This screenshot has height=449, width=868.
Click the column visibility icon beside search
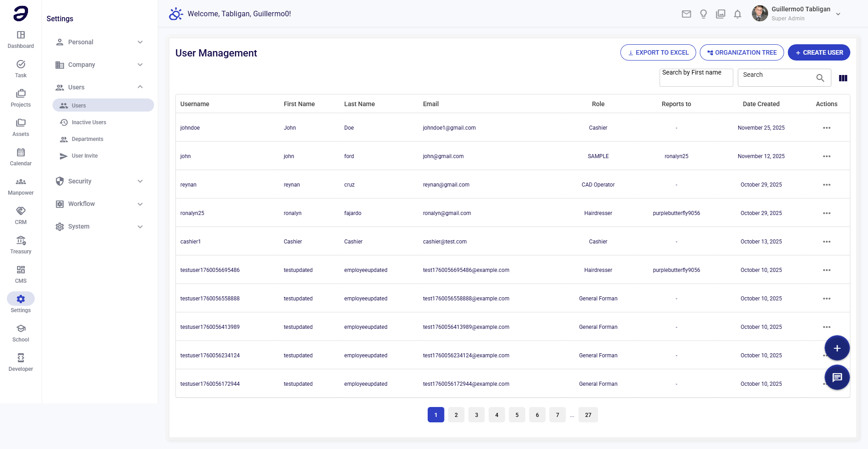coord(843,78)
